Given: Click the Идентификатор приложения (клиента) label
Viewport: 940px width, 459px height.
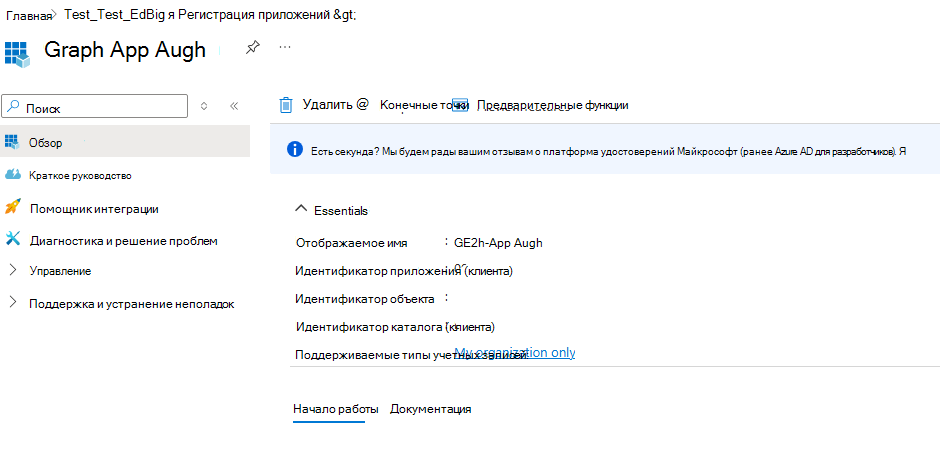Looking at the screenshot, I should (404, 271).
